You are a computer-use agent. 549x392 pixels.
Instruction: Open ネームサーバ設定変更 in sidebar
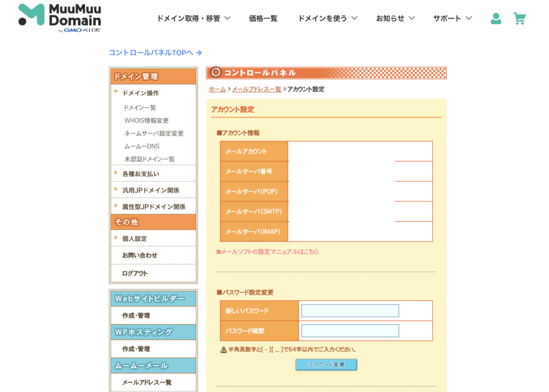pos(154,133)
